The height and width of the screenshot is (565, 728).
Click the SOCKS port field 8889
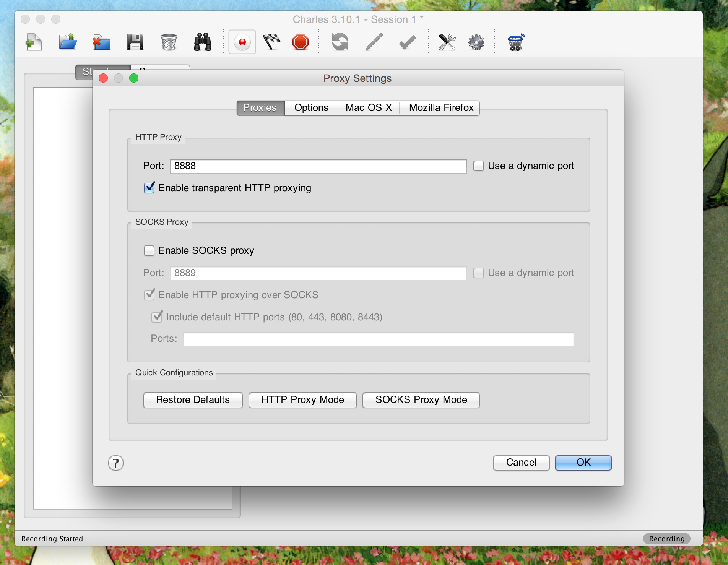[318, 273]
